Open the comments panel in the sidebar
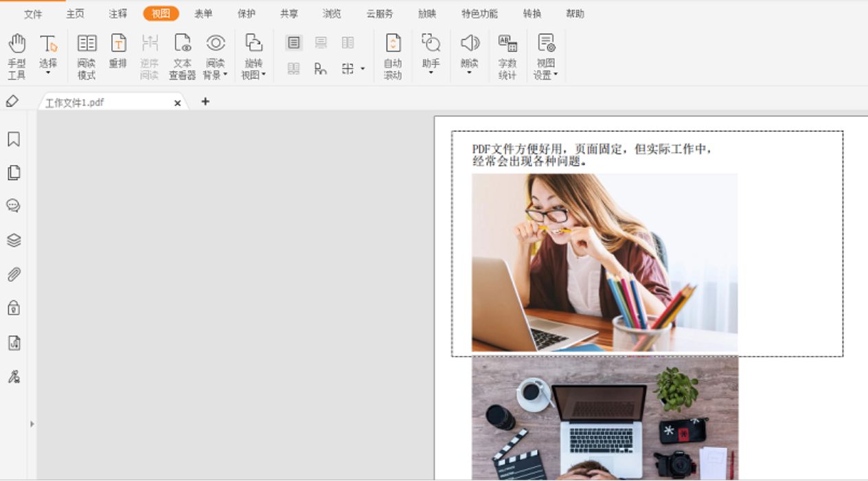 pos(14,205)
